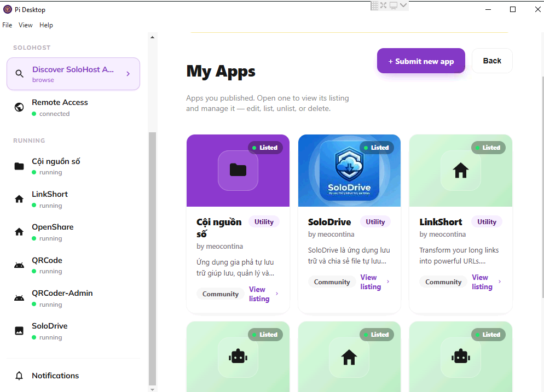Open View listing for LinkShort
The width and height of the screenshot is (544, 392).
pos(482,282)
